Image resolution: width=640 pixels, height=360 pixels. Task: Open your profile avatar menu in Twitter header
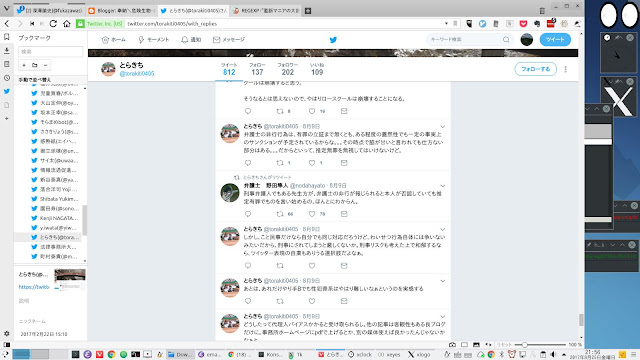pos(527,40)
